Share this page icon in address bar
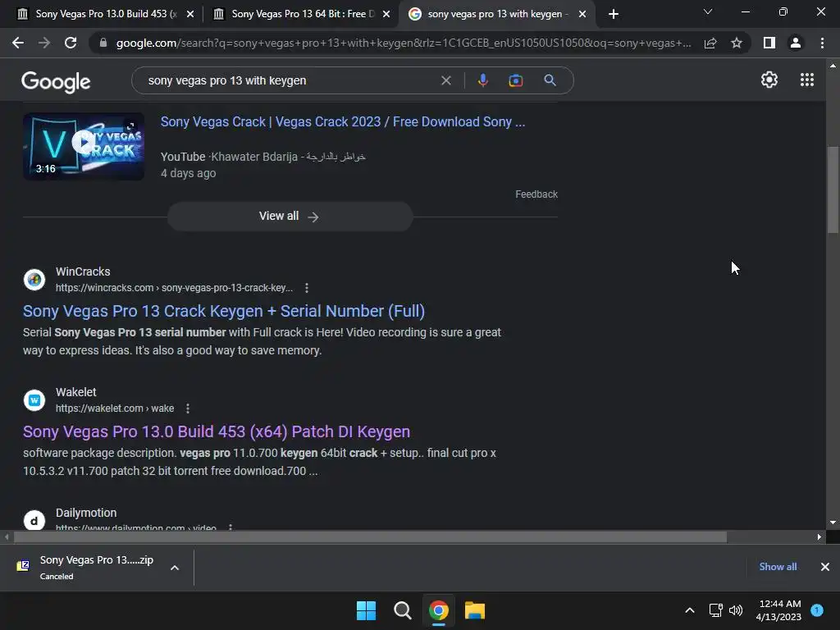The height and width of the screenshot is (630, 840). tap(710, 43)
